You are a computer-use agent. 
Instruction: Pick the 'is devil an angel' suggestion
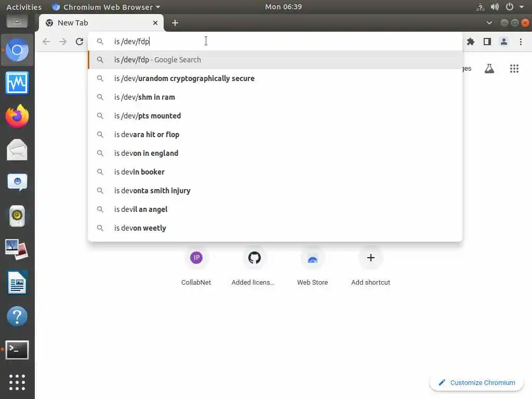click(275, 209)
